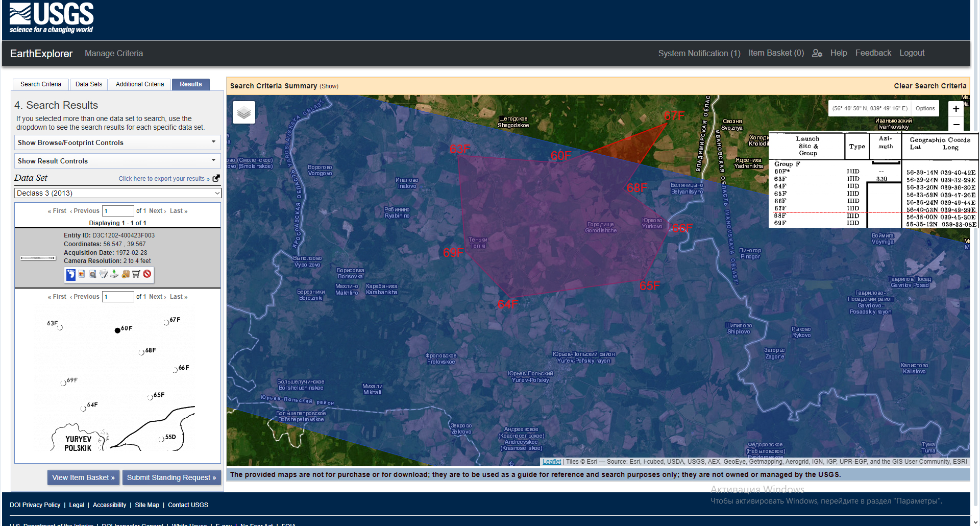
Task: Click Clear Search Criteria
Action: [930, 86]
